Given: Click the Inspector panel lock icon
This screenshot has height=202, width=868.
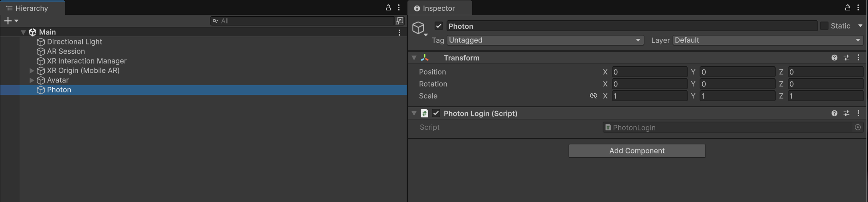Looking at the screenshot, I should tap(847, 8).
